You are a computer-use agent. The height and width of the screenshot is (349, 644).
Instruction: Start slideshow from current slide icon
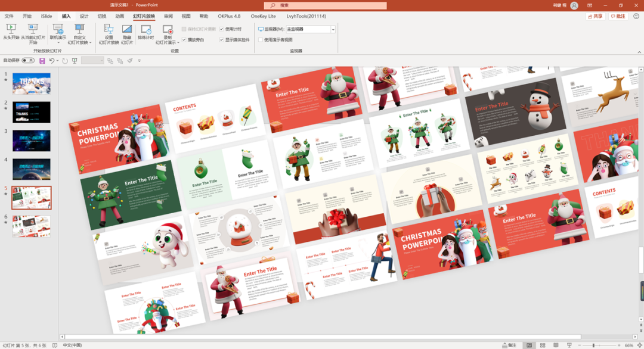point(33,29)
